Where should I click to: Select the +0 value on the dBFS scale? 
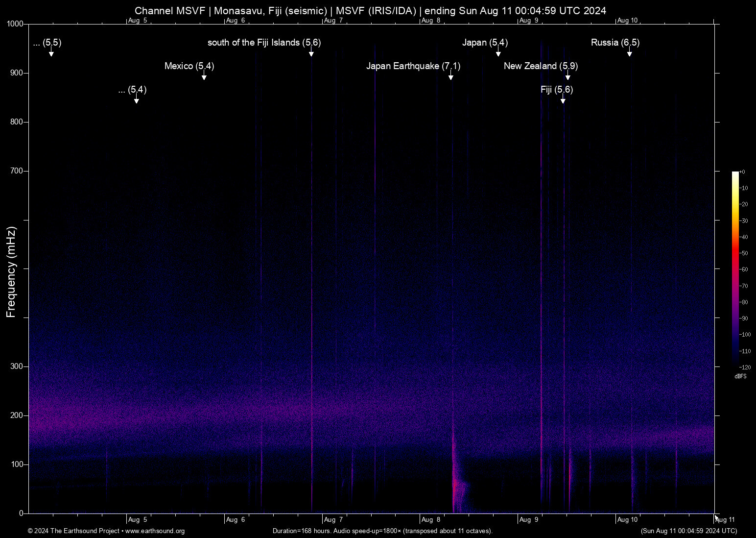(742, 172)
